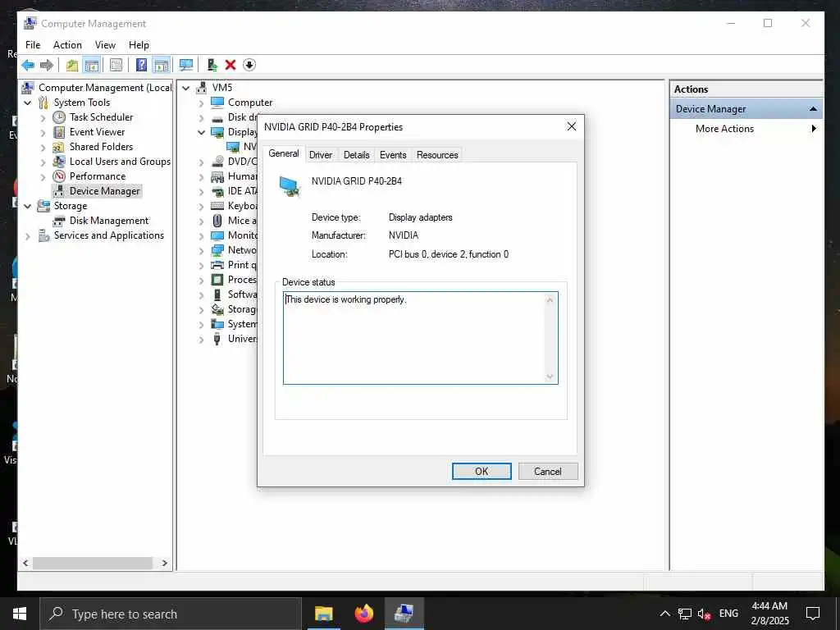
Task: Select the General tab
Action: coord(283,153)
